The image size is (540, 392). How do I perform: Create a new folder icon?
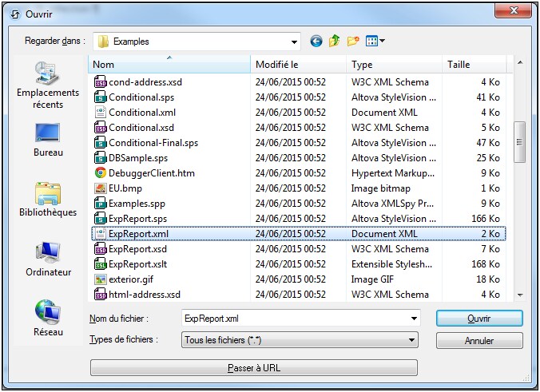click(x=352, y=41)
